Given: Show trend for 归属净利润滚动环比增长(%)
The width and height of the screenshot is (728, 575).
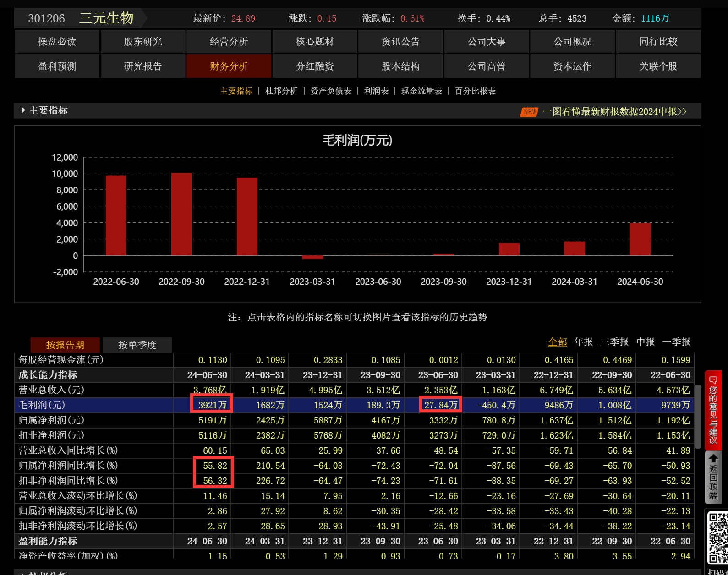Looking at the screenshot, I should 78,511.
